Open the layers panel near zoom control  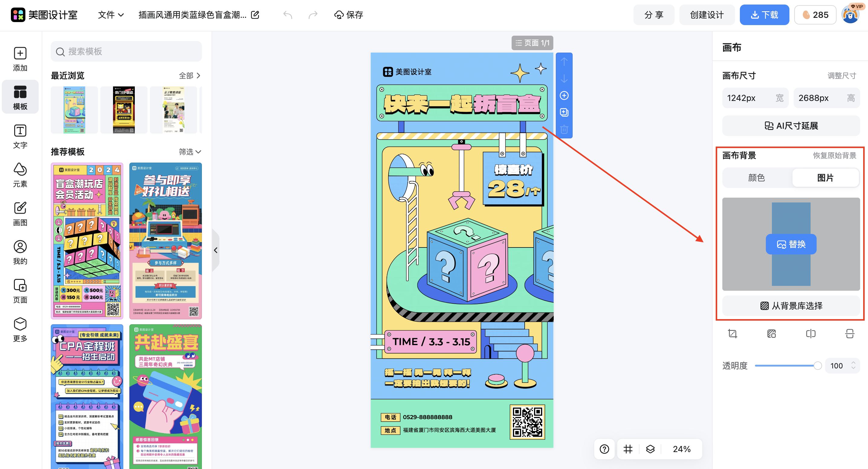tap(650, 449)
